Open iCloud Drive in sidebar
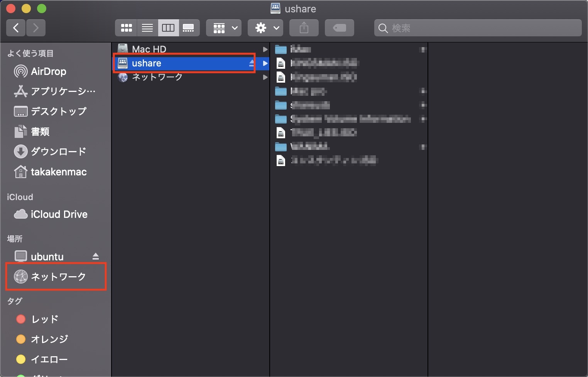The height and width of the screenshot is (377, 588). click(x=59, y=214)
